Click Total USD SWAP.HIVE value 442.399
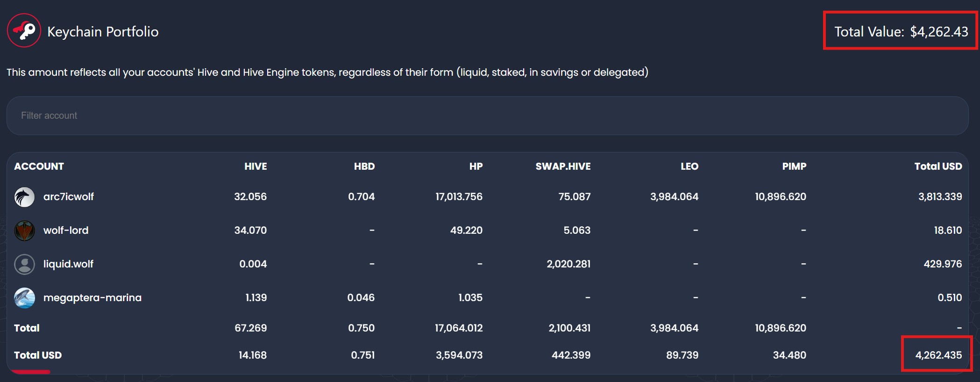Screen dimensions: 980x382 (571, 355)
